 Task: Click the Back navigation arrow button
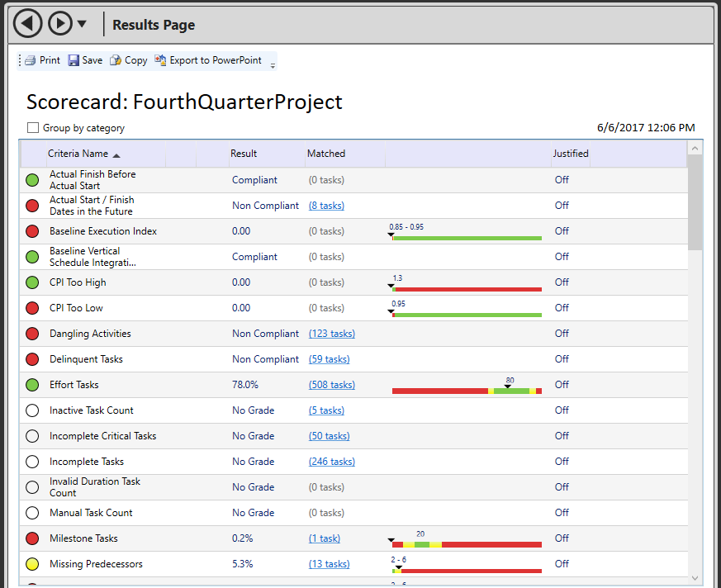tap(28, 24)
